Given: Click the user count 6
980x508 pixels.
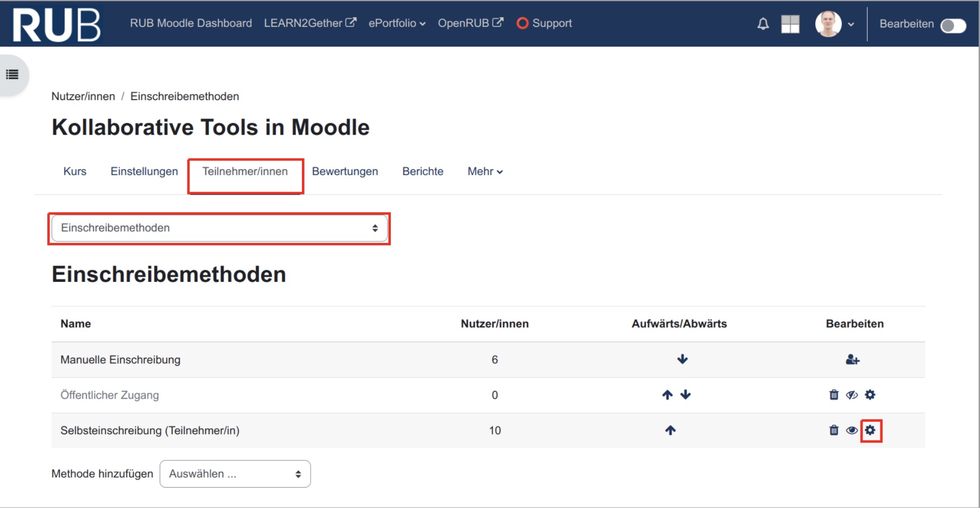Looking at the screenshot, I should tap(495, 360).
